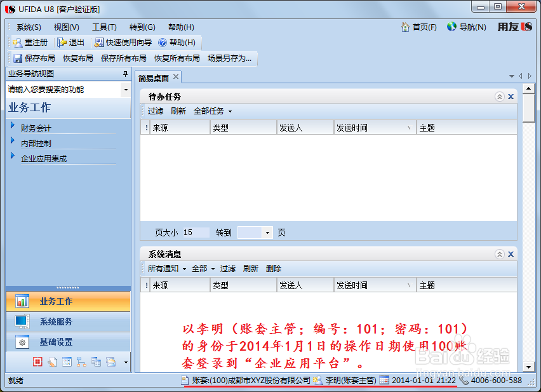The image size is (541, 392).
Task: Collapse the 待办任务 panel chevron
Action: 500,97
